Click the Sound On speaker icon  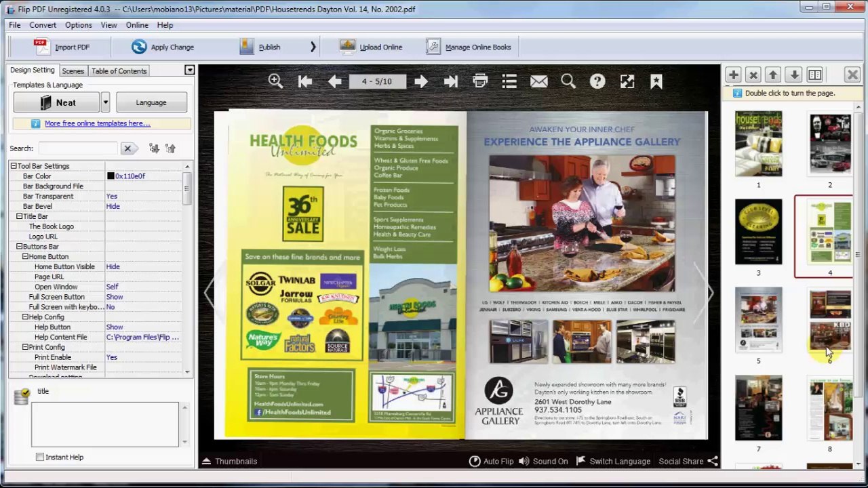tap(524, 461)
